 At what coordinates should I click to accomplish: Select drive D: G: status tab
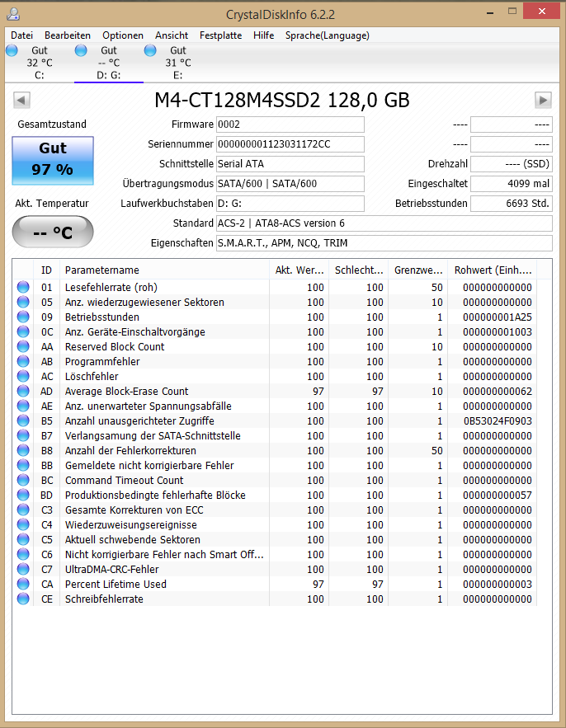(109, 63)
